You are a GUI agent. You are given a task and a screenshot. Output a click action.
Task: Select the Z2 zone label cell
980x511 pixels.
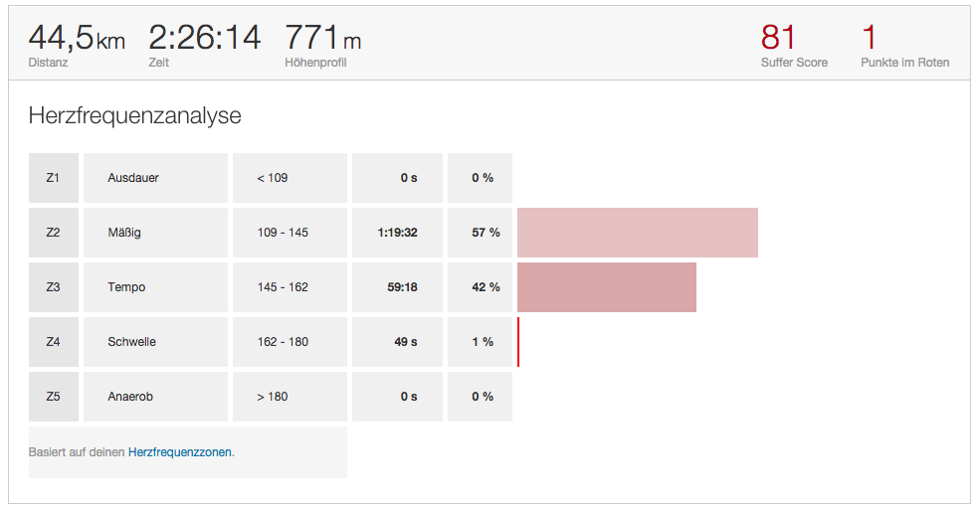[x=54, y=233]
